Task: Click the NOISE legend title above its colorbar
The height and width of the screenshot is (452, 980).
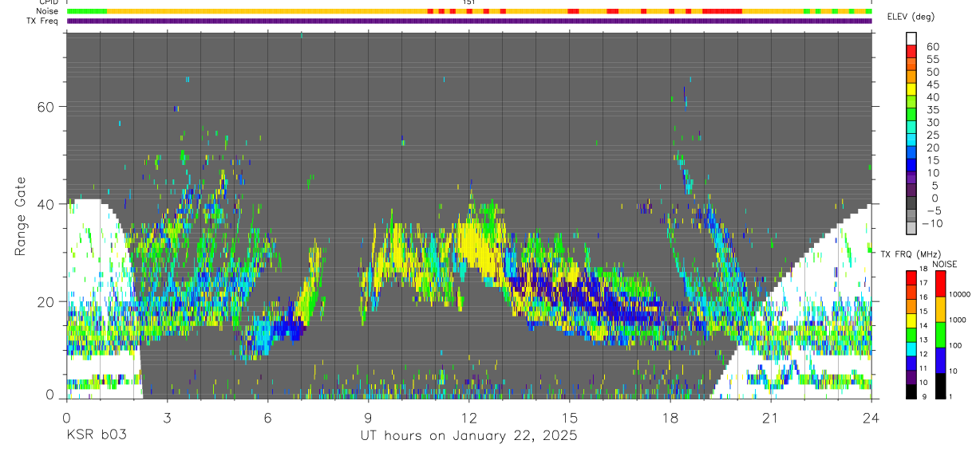Action: click(x=944, y=264)
